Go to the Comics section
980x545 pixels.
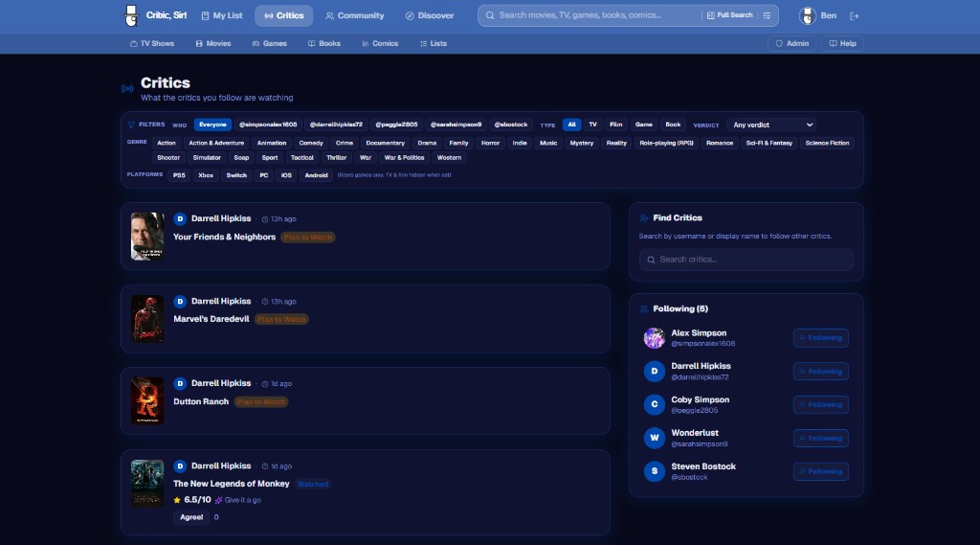tap(380, 43)
